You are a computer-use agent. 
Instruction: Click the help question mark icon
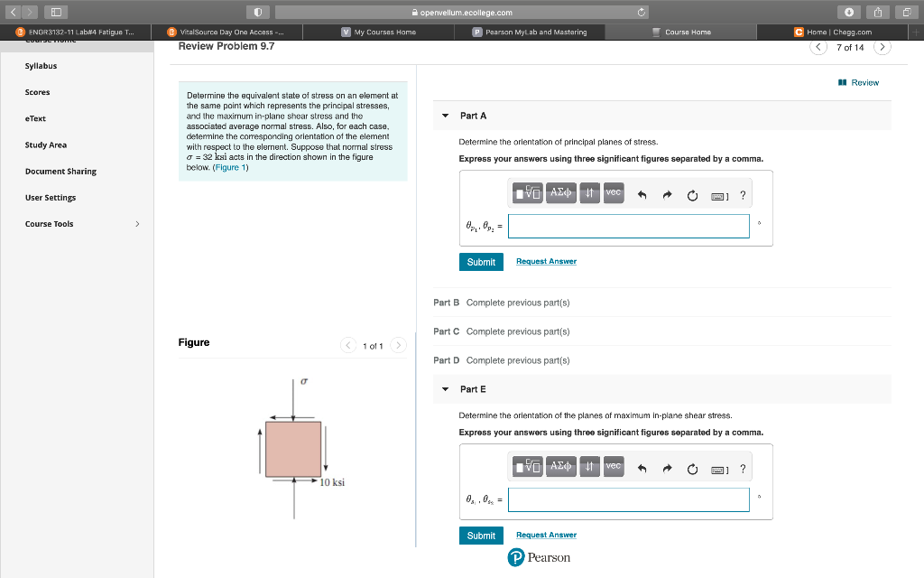[x=742, y=193]
